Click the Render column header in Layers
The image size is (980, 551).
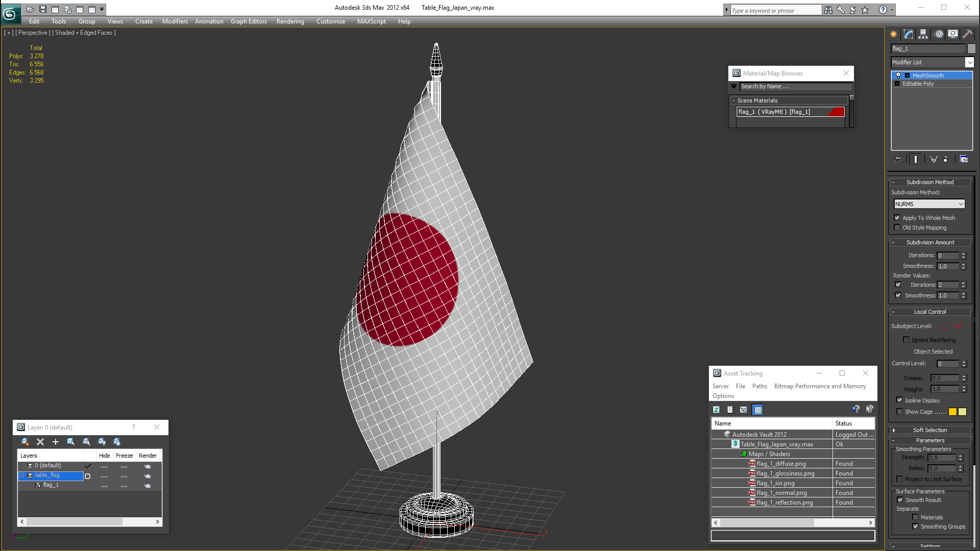[148, 456]
